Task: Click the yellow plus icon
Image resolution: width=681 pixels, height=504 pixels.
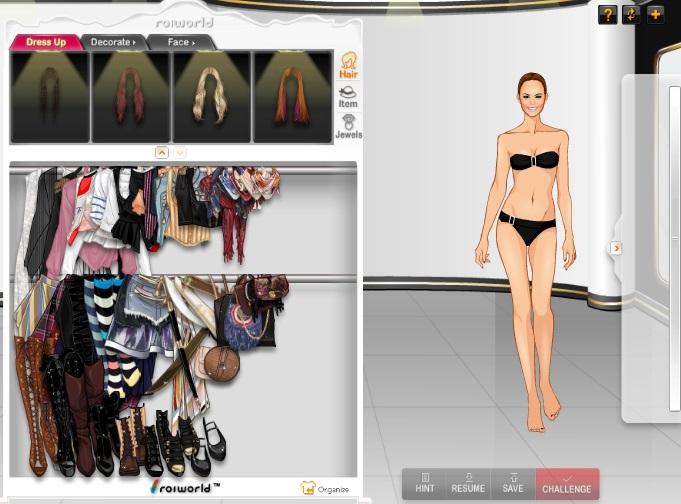Action: tap(655, 14)
